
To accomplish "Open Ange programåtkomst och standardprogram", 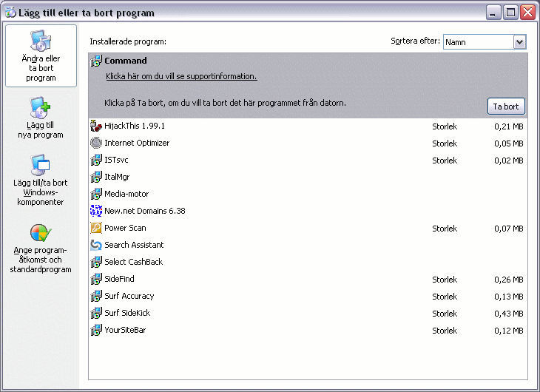I will (x=41, y=249).
